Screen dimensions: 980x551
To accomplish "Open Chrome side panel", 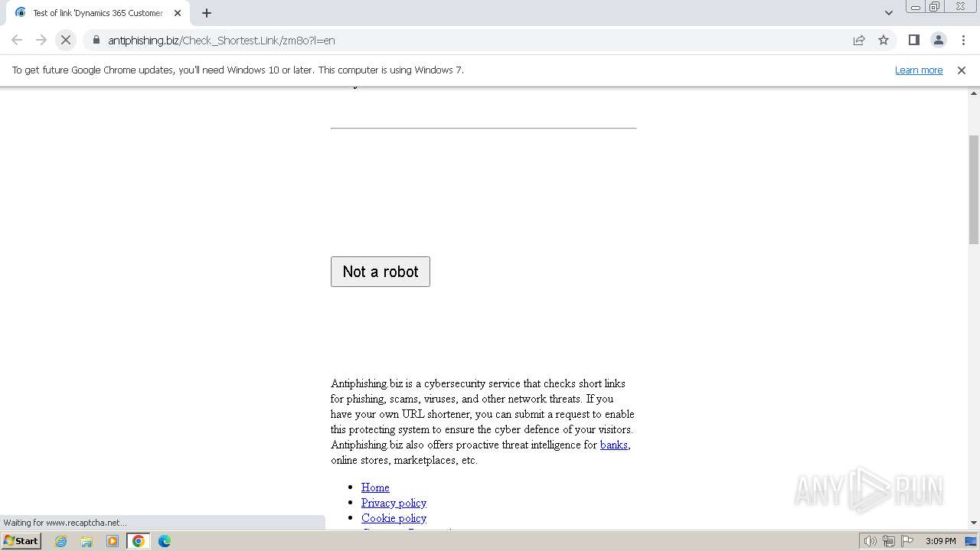I will click(x=913, y=40).
